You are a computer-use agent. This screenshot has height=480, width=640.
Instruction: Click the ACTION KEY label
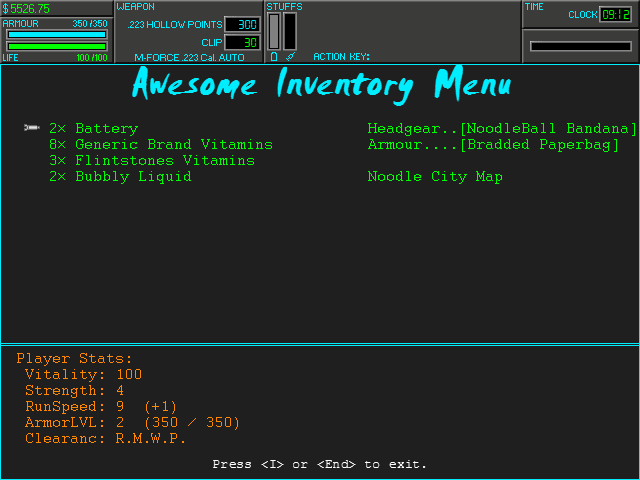coord(341,57)
